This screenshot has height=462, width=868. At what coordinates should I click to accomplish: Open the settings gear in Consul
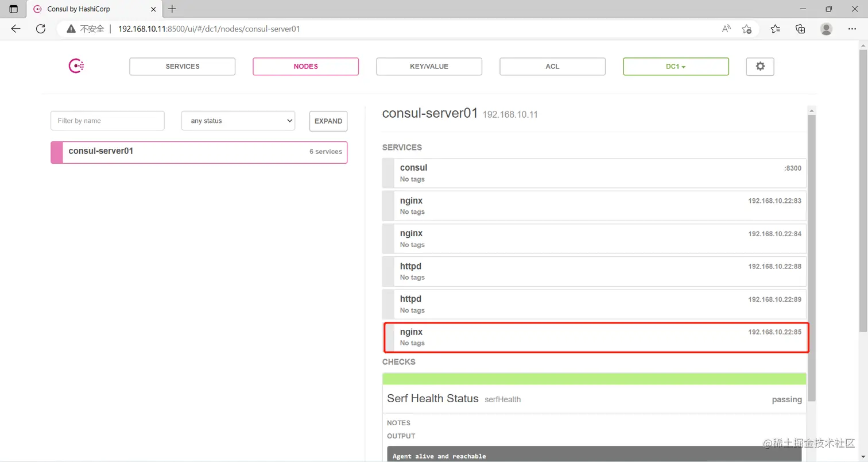(760, 66)
